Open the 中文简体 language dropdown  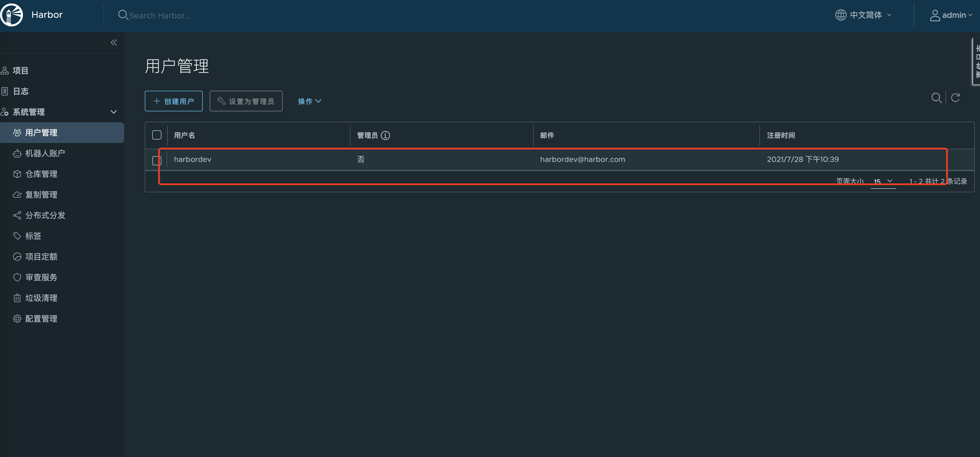[864, 15]
